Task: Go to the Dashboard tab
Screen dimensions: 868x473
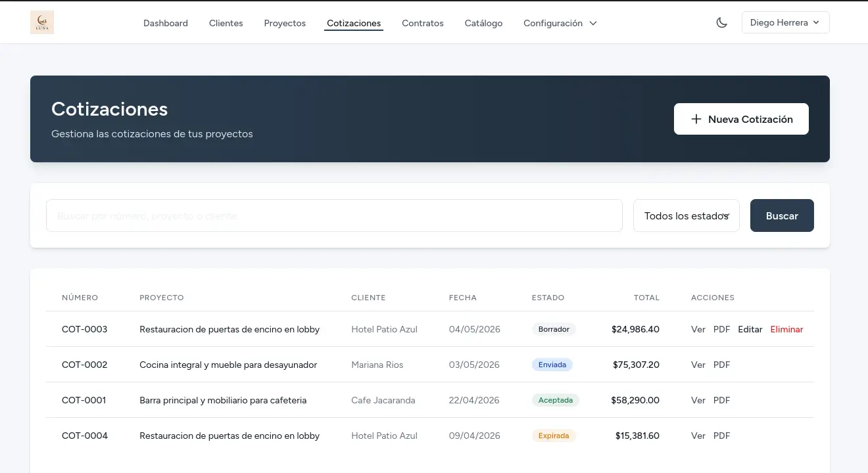Action: click(x=166, y=23)
